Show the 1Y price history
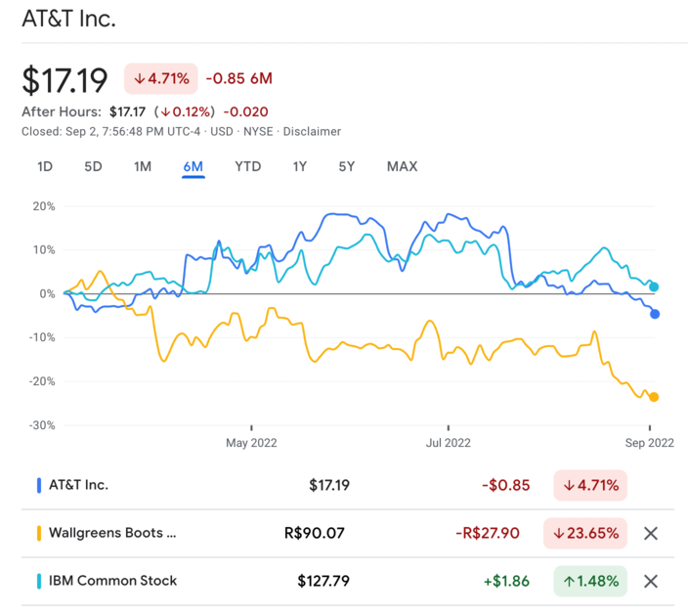 tap(300, 167)
